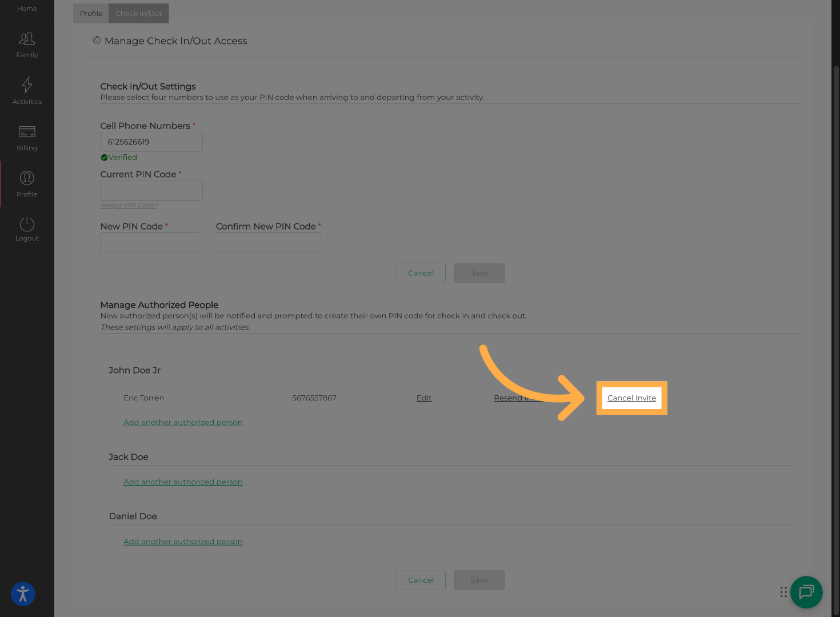Open Activities via lightning bolt icon
The image size is (840, 617).
pyautogui.click(x=27, y=85)
